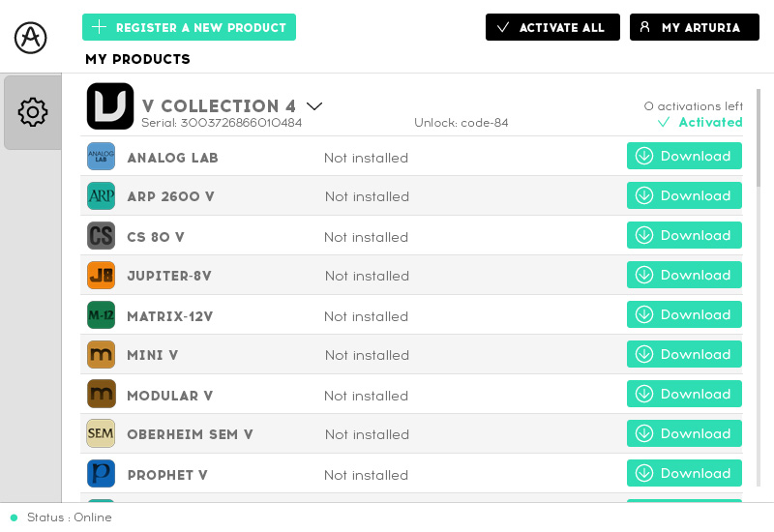
Task: Click the Arturia logo icon
Action: (31, 37)
